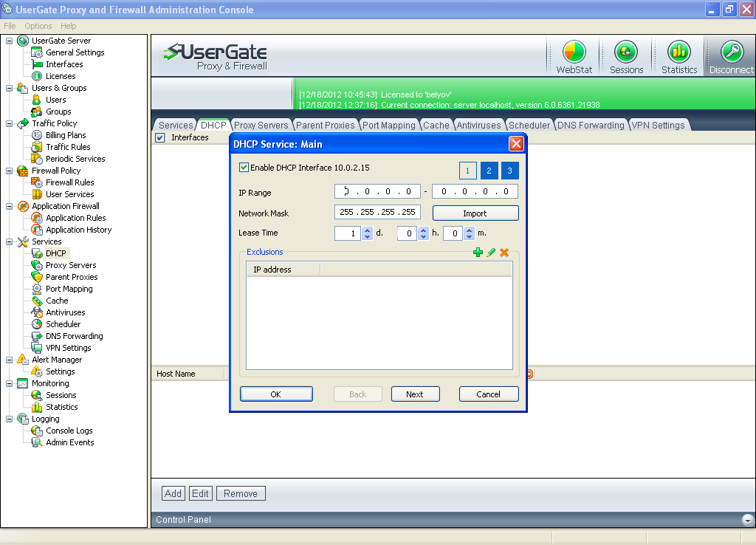This screenshot has height=545, width=756.
Task: Collapse the Services tree node
Action: pos(9,241)
